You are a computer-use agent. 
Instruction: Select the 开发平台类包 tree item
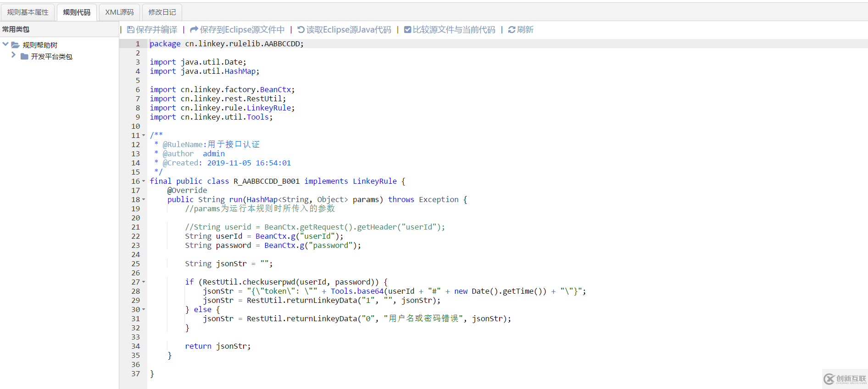pyautogui.click(x=52, y=56)
